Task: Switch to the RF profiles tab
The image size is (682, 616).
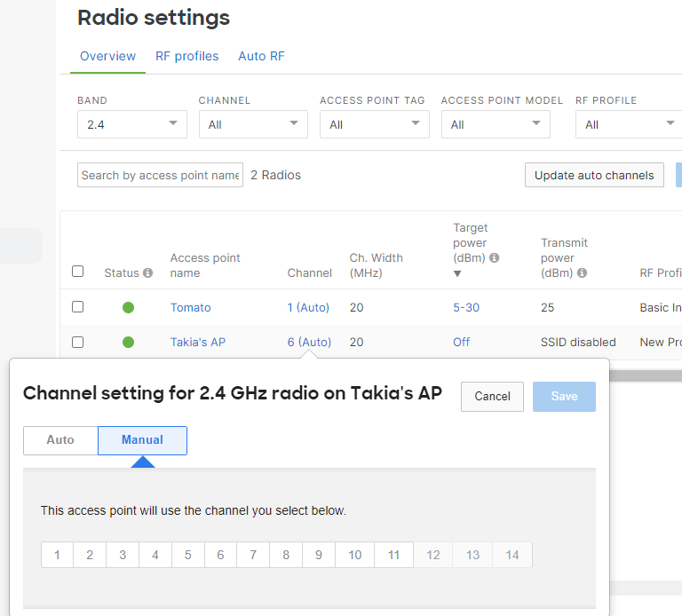Action: [x=187, y=56]
